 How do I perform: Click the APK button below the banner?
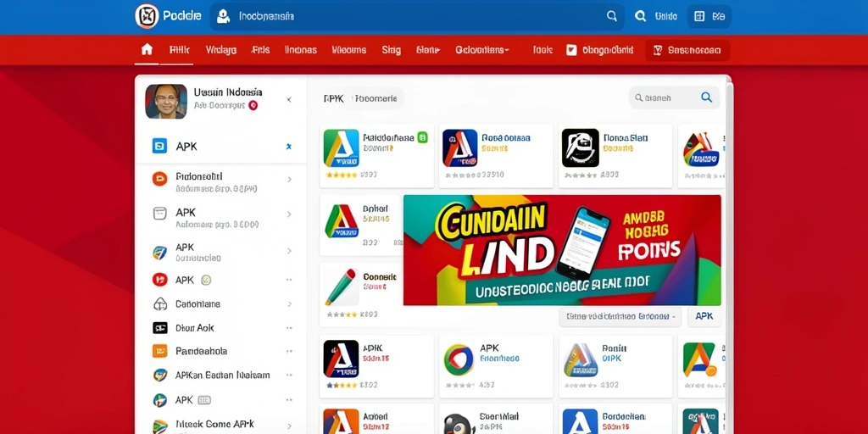tap(704, 316)
